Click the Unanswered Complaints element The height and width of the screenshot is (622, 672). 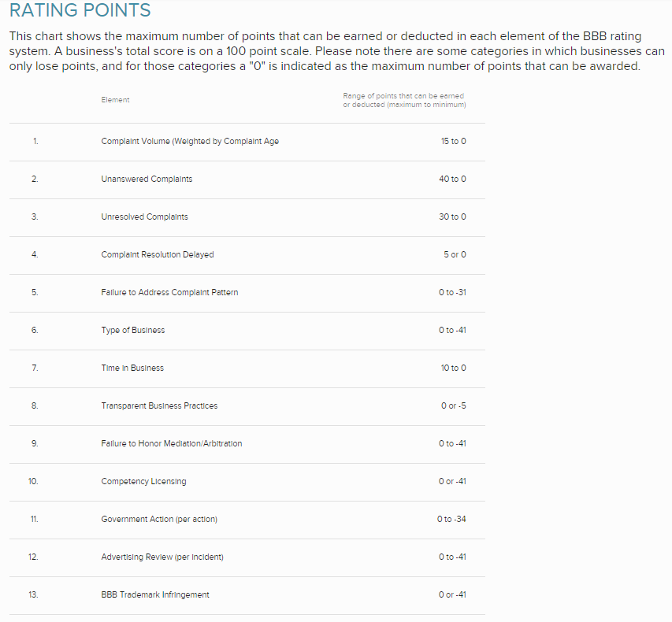click(x=147, y=179)
